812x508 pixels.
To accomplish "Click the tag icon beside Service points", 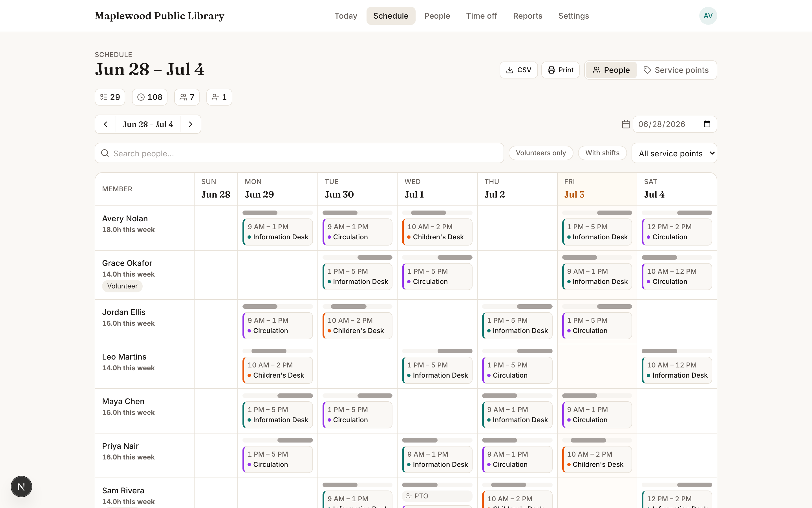I will tap(647, 70).
